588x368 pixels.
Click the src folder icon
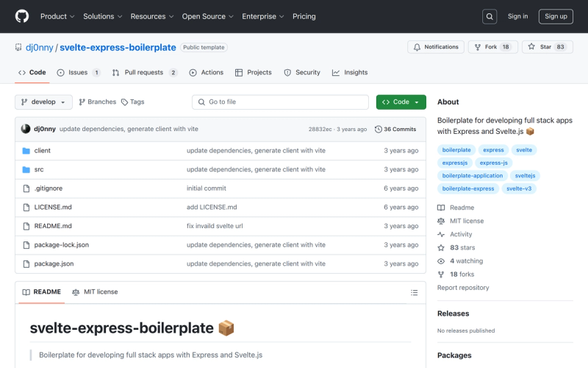pyautogui.click(x=26, y=169)
